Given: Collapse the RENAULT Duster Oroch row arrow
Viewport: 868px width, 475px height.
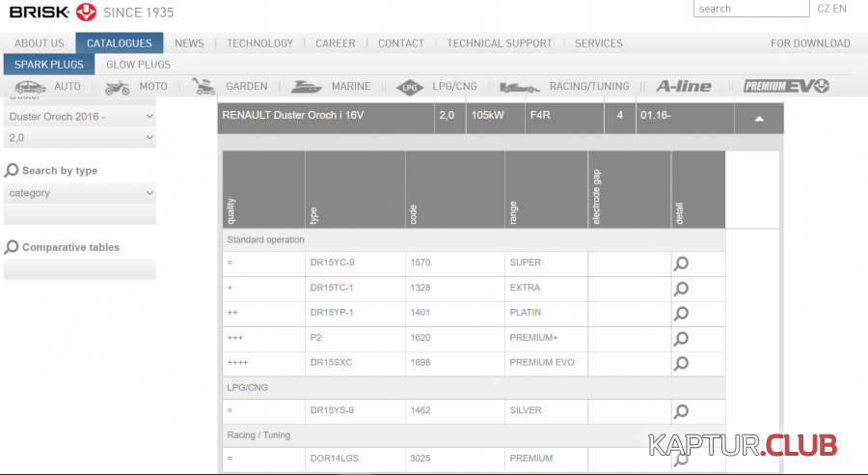Looking at the screenshot, I should [x=759, y=118].
